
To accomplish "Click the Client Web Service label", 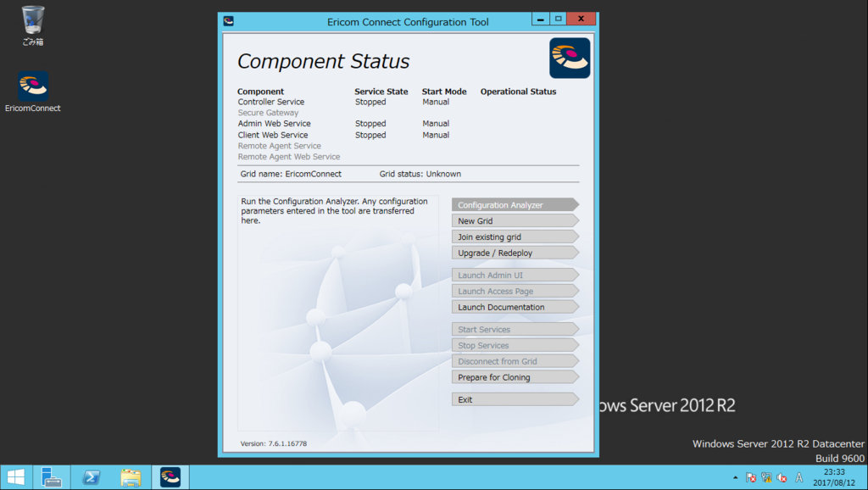I will pyautogui.click(x=273, y=135).
